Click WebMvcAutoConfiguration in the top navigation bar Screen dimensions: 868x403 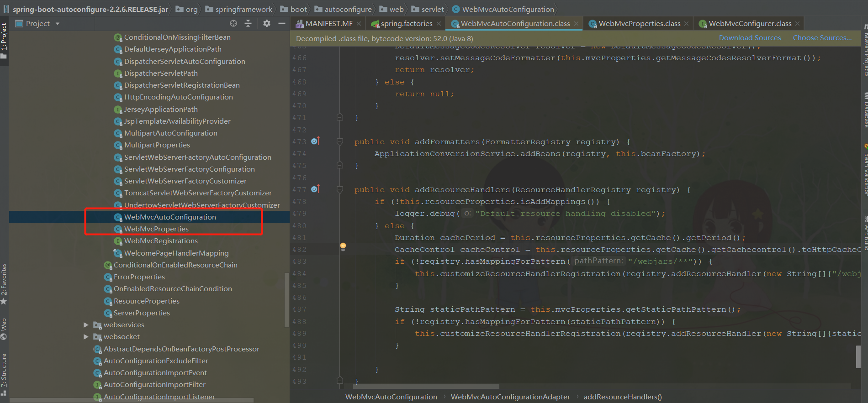(x=503, y=9)
